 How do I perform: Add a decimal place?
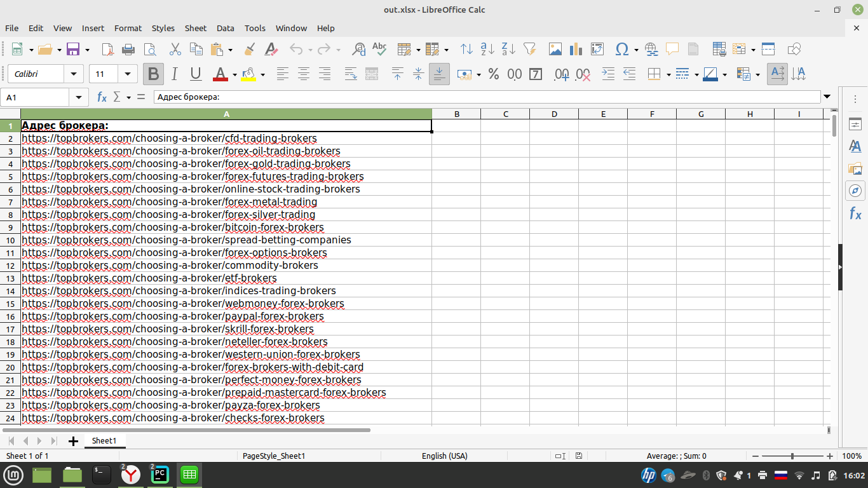click(x=561, y=74)
